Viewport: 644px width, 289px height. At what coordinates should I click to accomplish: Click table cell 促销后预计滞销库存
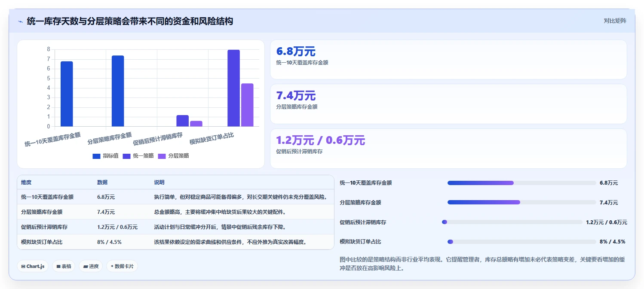coord(44,227)
